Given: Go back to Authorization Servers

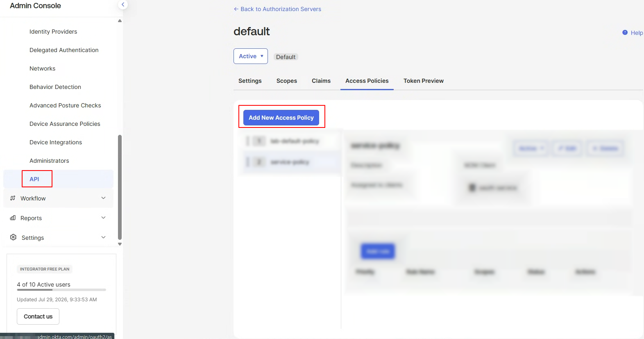Looking at the screenshot, I should point(277,9).
